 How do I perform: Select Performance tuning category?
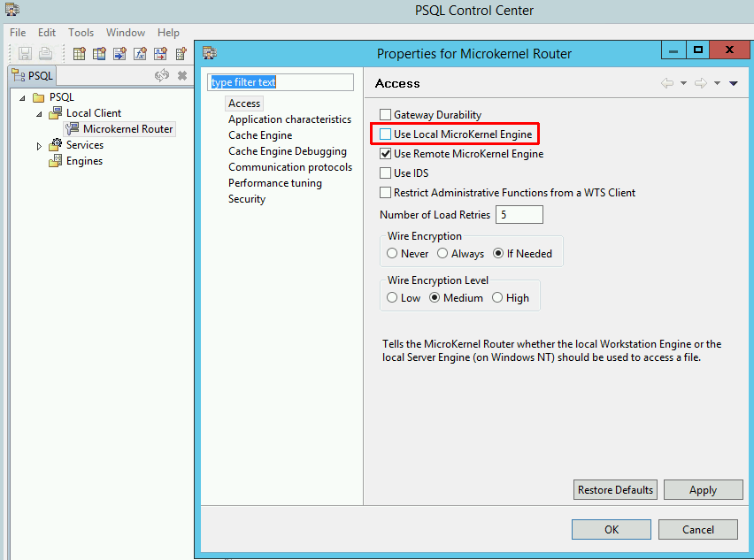(x=275, y=182)
